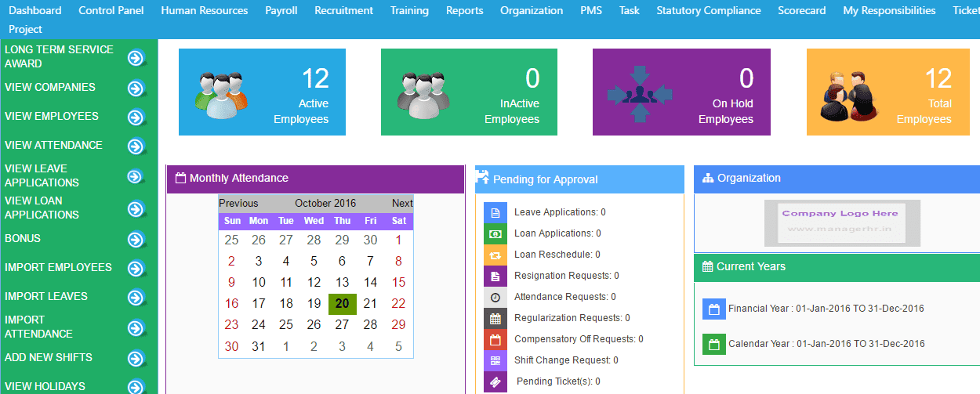Click arrow icon next to Bonus
The width and height of the screenshot is (980, 394).
pyautogui.click(x=136, y=240)
